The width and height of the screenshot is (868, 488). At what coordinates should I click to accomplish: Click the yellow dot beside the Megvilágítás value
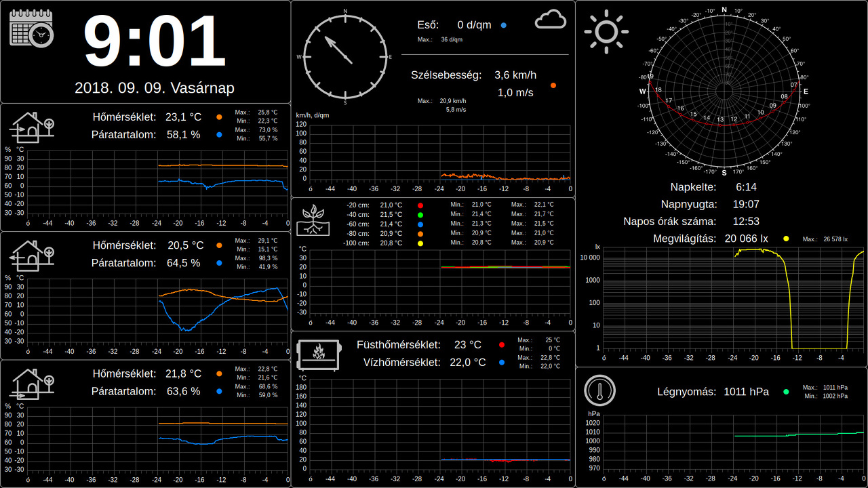pyautogui.click(x=787, y=239)
